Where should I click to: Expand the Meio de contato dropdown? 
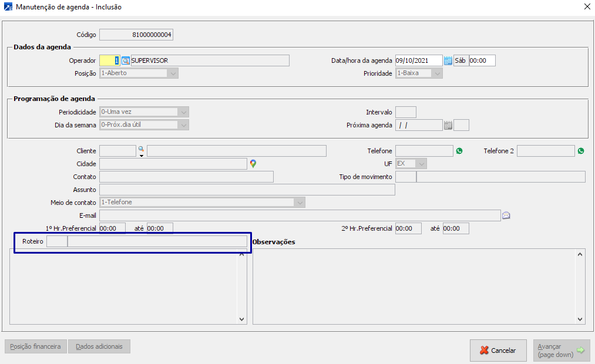[300, 203]
